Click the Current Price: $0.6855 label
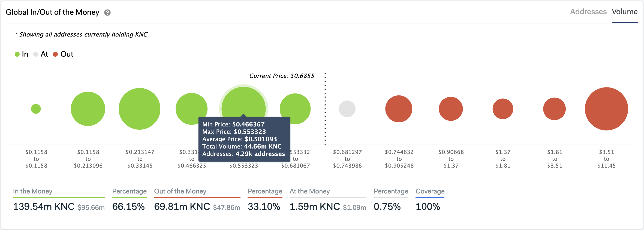This screenshot has height=230, width=644. click(282, 76)
